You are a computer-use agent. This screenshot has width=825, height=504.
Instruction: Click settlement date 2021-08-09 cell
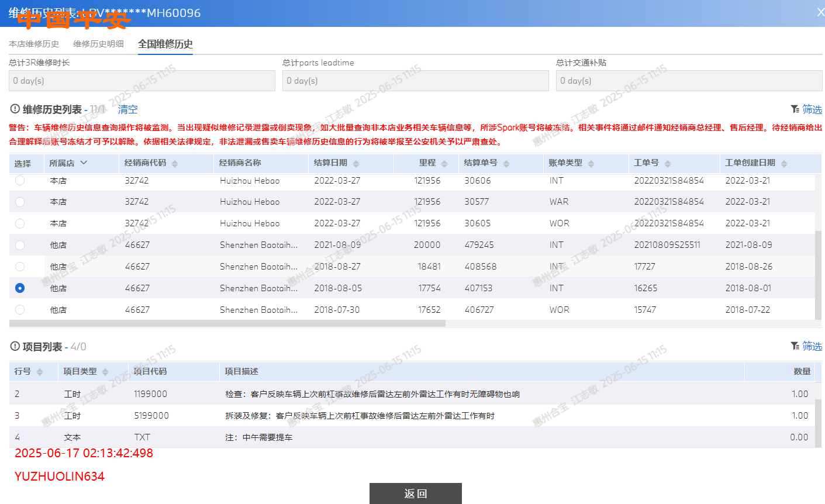[x=337, y=245]
